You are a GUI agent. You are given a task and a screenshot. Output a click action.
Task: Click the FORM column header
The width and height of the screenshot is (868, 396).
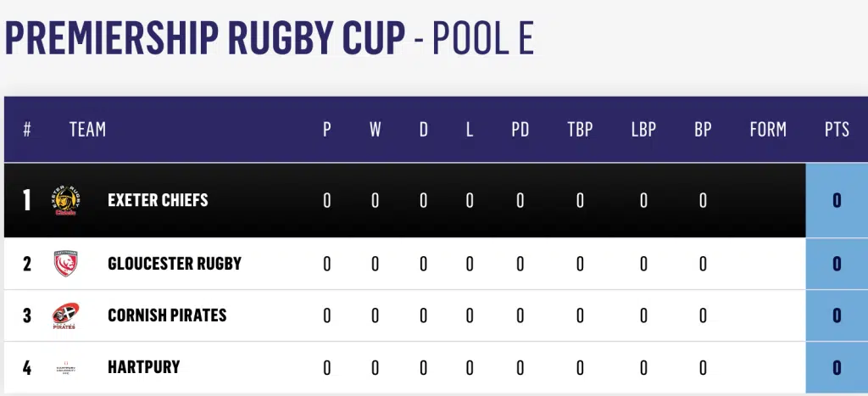click(x=768, y=130)
